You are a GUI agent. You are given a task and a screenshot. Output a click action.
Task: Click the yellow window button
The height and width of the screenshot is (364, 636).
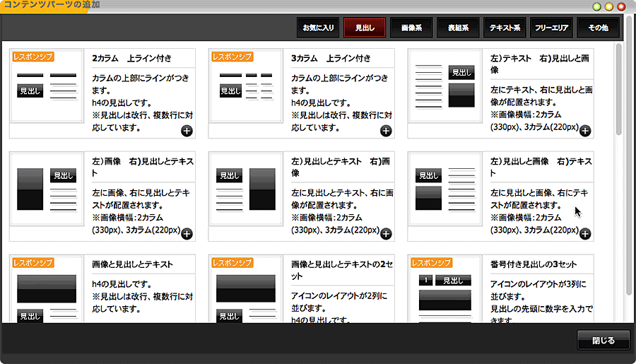click(609, 6)
